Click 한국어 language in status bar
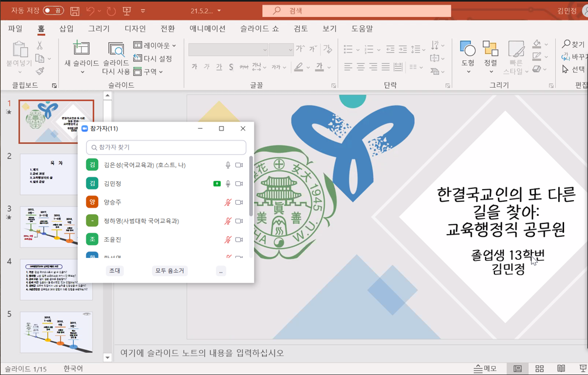 (73, 369)
